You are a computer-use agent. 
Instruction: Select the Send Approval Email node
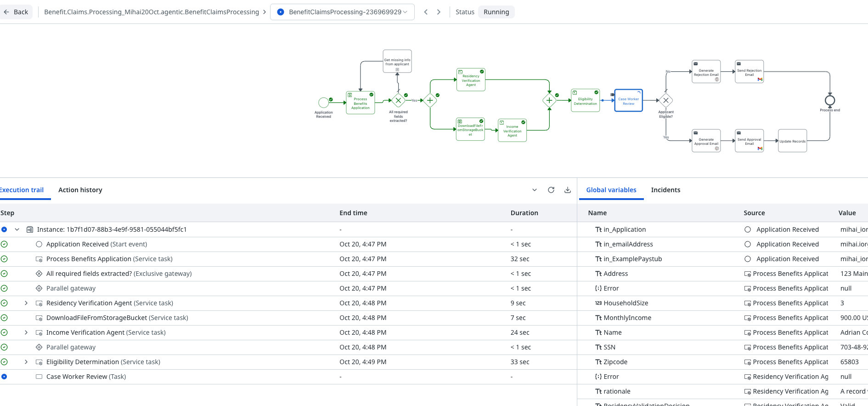749,141
